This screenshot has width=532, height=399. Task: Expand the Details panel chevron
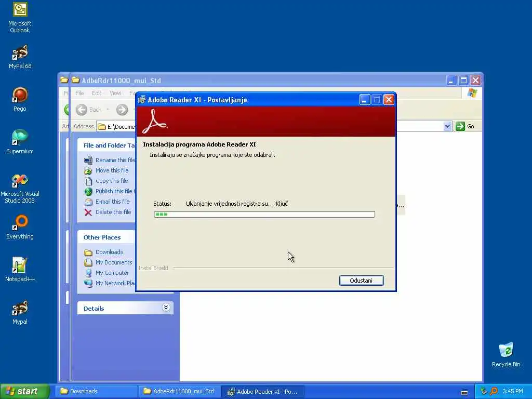pyautogui.click(x=166, y=308)
